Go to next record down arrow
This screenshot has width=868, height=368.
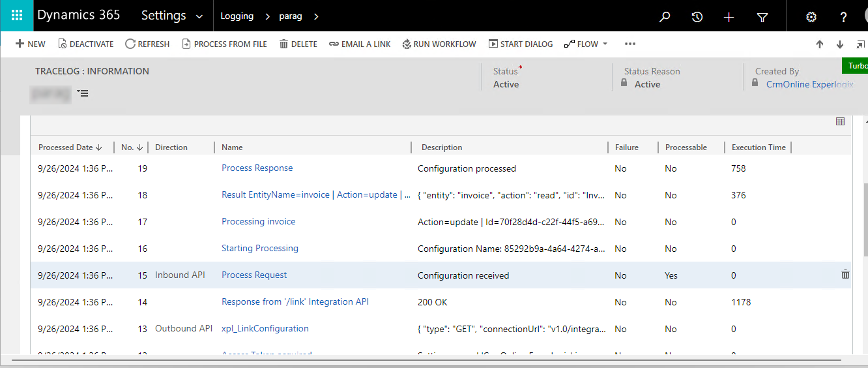(x=840, y=44)
